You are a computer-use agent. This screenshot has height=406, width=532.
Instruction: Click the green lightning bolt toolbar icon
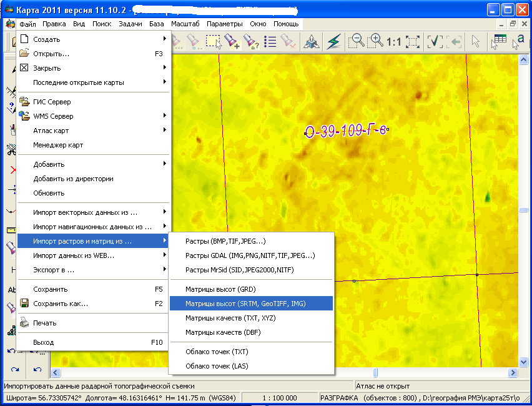(x=334, y=42)
